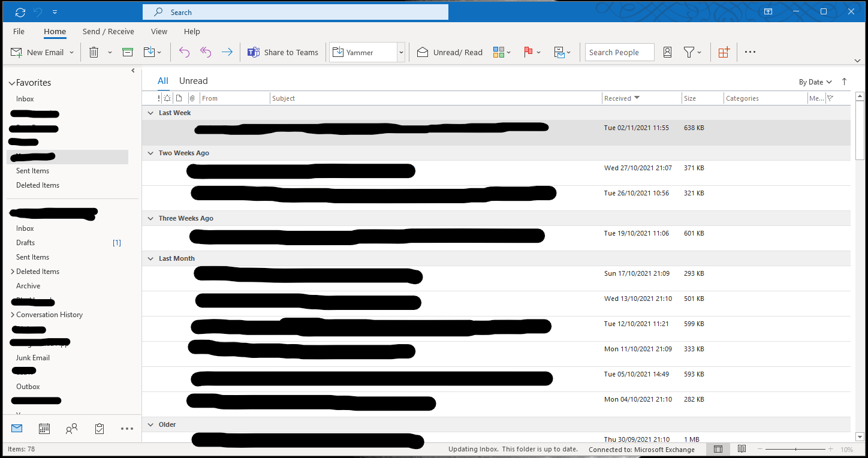
Task: Sort by the Received column header
Action: (641, 98)
